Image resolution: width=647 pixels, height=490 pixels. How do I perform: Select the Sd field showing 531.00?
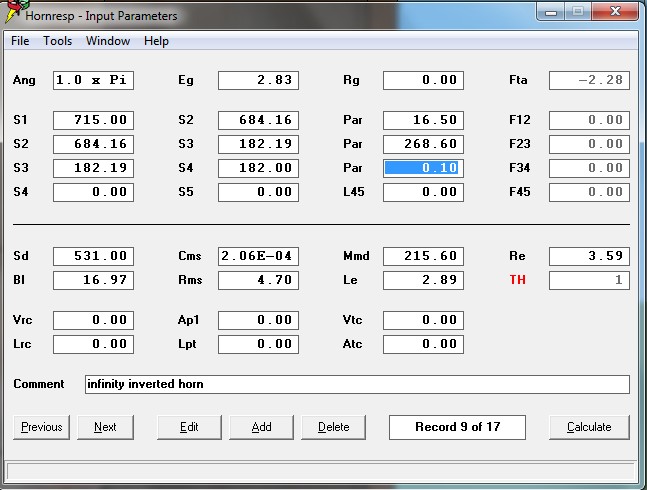point(93,256)
